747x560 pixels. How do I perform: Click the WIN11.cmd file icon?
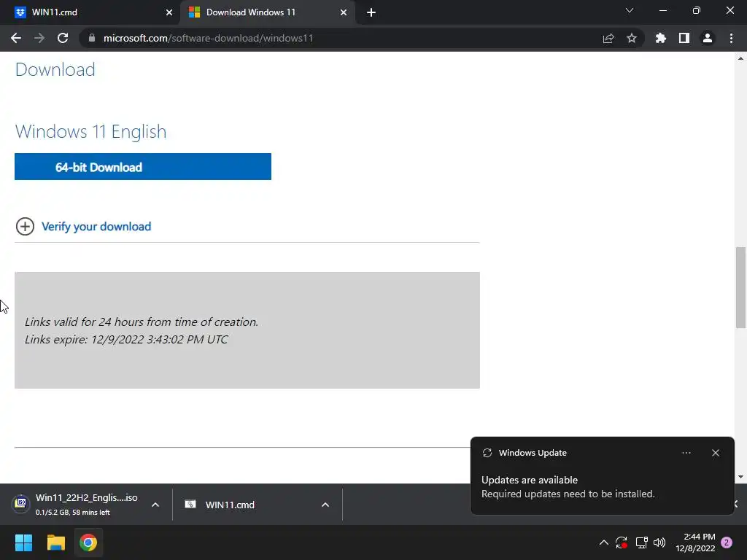[x=190, y=505]
